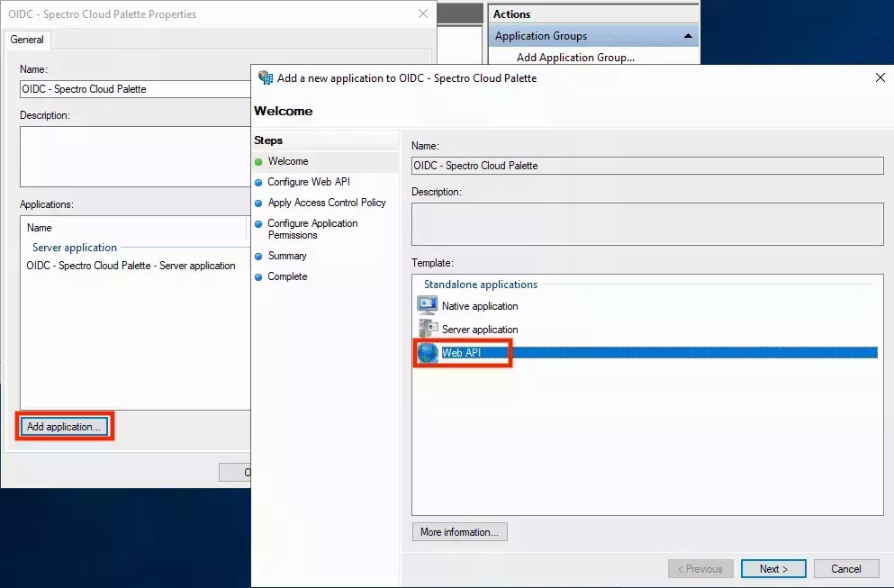
Task: Cancel the new application wizard
Action: [x=845, y=568]
